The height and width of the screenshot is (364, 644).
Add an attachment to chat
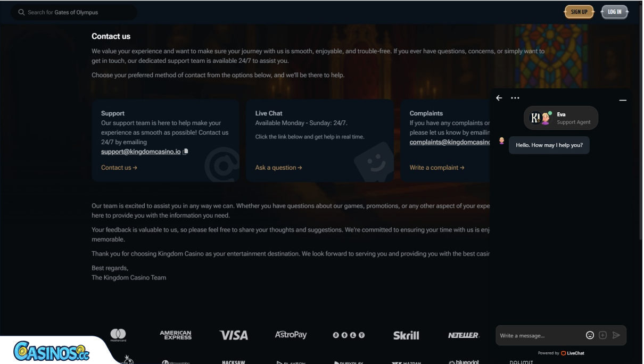point(602,335)
